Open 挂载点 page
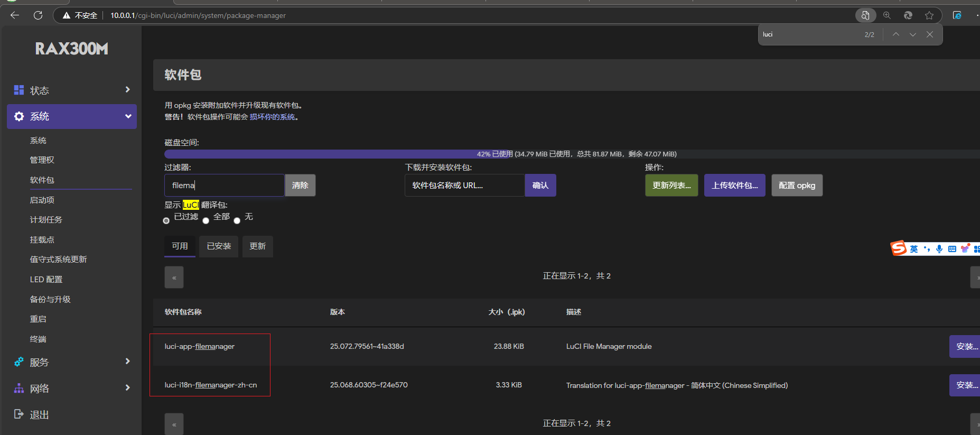This screenshot has width=980, height=435. coord(42,240)
